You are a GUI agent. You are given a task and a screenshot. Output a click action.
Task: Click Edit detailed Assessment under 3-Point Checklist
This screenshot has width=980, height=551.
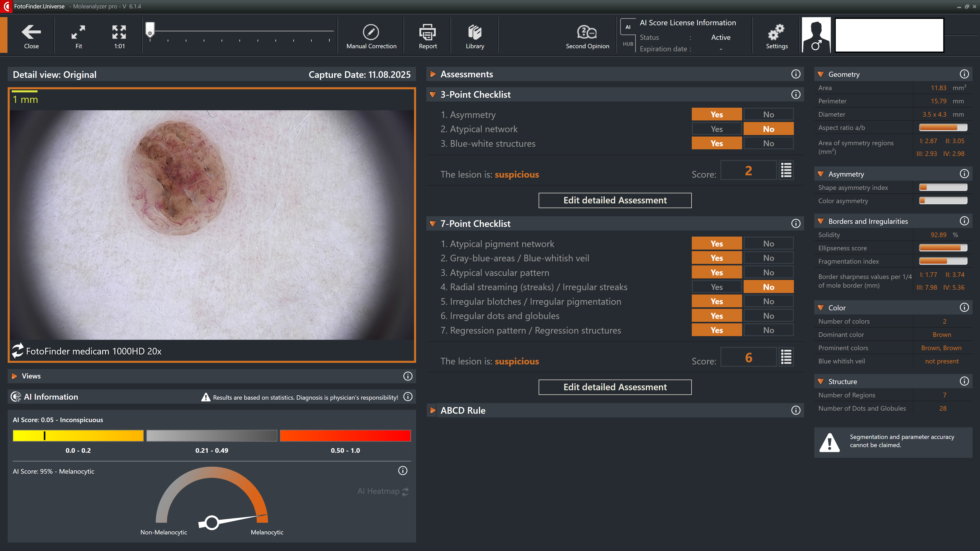(615, 200)
